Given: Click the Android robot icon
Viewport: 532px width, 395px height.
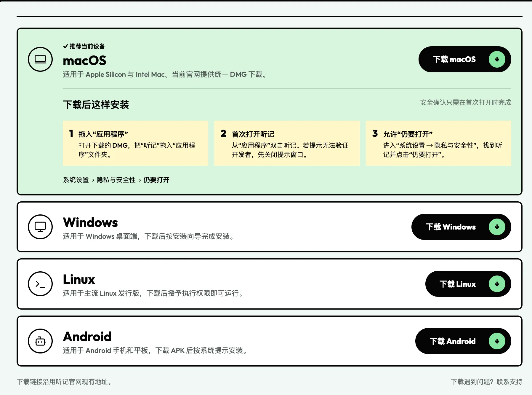Looking at the screenshot, I should pyautogui.click(x=40, y=341).
